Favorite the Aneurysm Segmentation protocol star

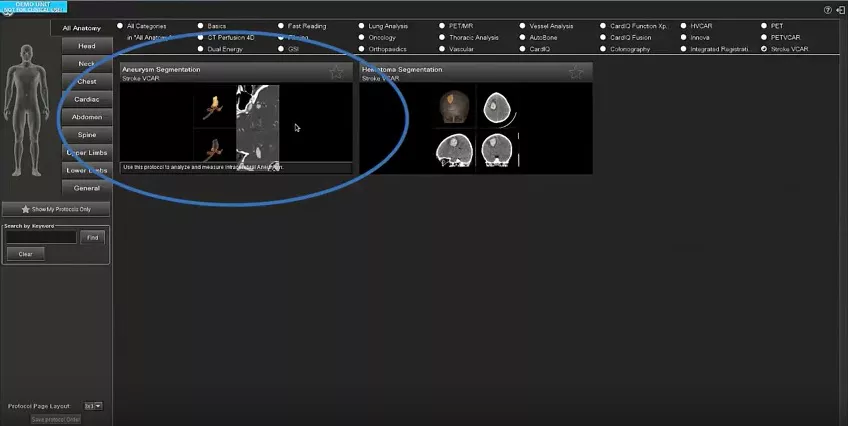336,72
